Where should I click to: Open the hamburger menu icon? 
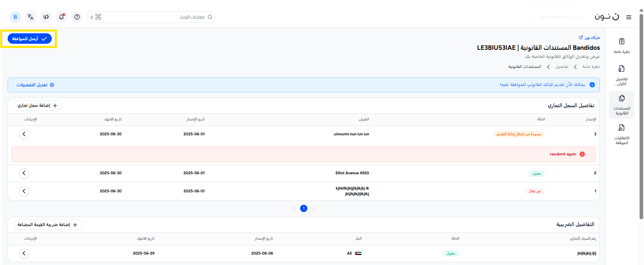coord(629,17)
